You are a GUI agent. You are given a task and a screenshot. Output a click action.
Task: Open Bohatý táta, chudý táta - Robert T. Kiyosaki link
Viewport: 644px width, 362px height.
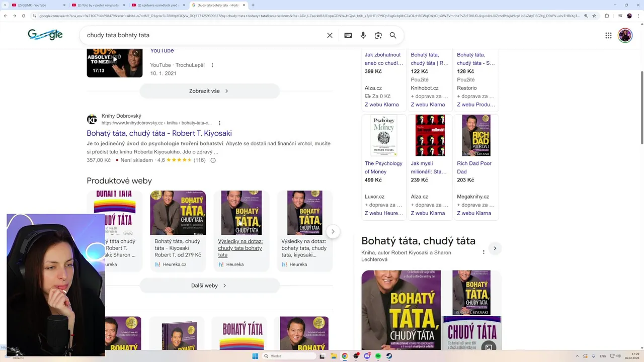click(x=159, y=133)
